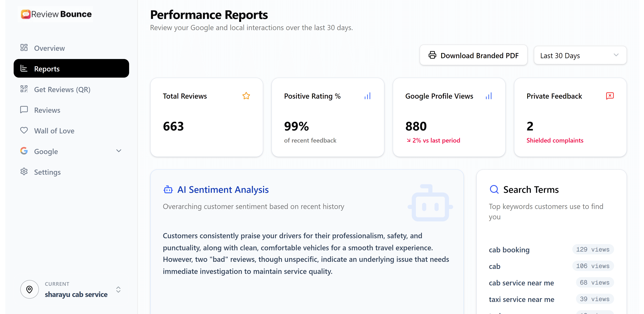Click the Review Bounce logo

click(56, 14)
